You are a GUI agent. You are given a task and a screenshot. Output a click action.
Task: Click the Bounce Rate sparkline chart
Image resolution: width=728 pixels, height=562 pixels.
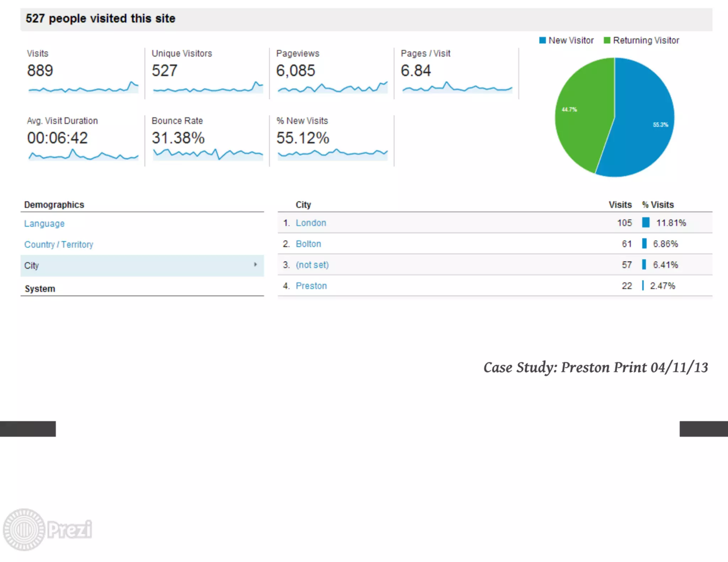208,155
